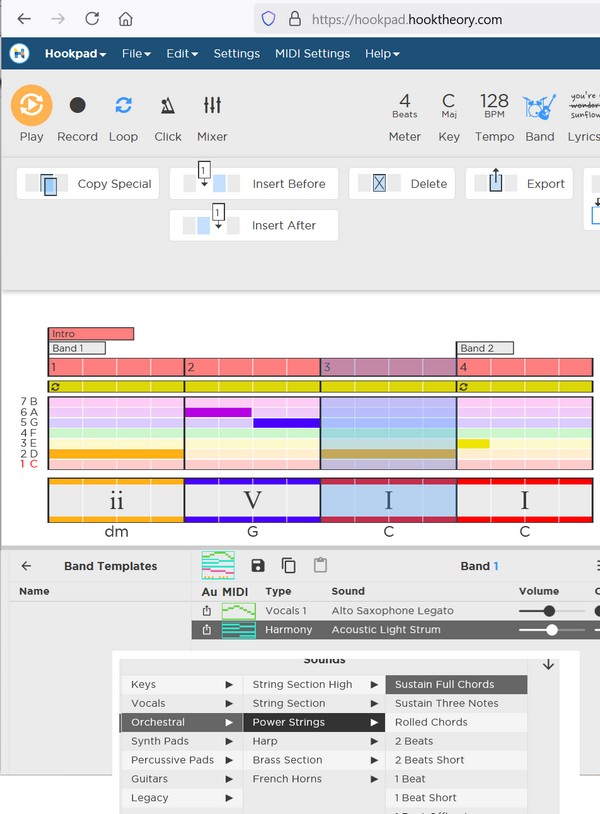Open the Band drum kit icon
This screenshot has width=600, height=814.
539,106
